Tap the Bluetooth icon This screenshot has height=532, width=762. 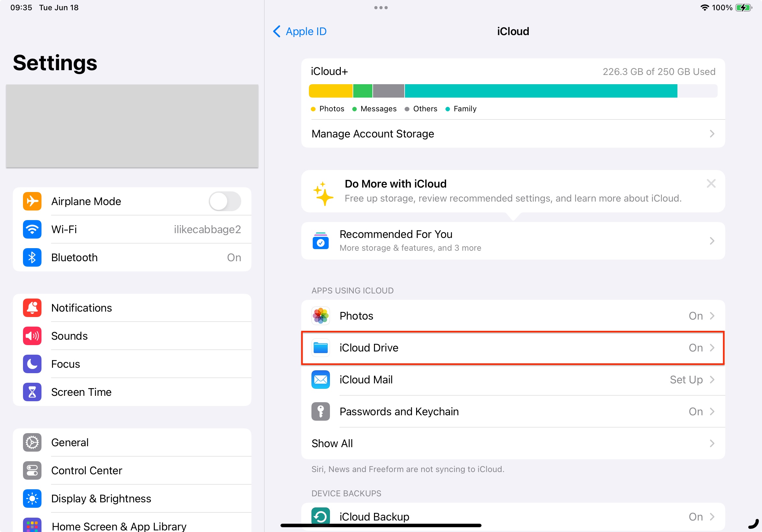coord(32,257)
